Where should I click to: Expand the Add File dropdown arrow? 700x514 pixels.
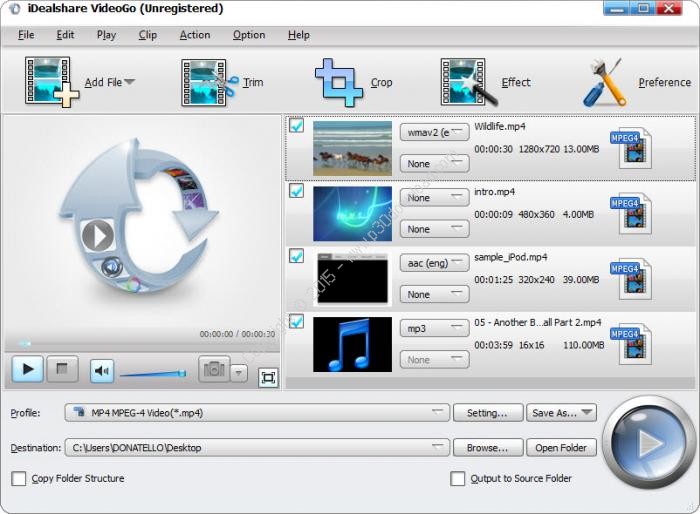click(129, 82)
